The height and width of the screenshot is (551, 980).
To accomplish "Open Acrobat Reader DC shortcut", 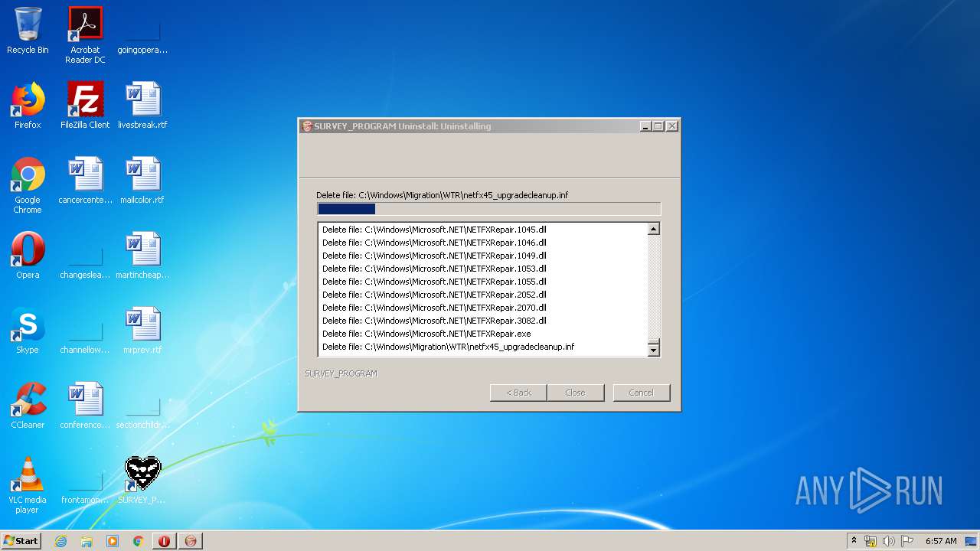I will 85,34.
